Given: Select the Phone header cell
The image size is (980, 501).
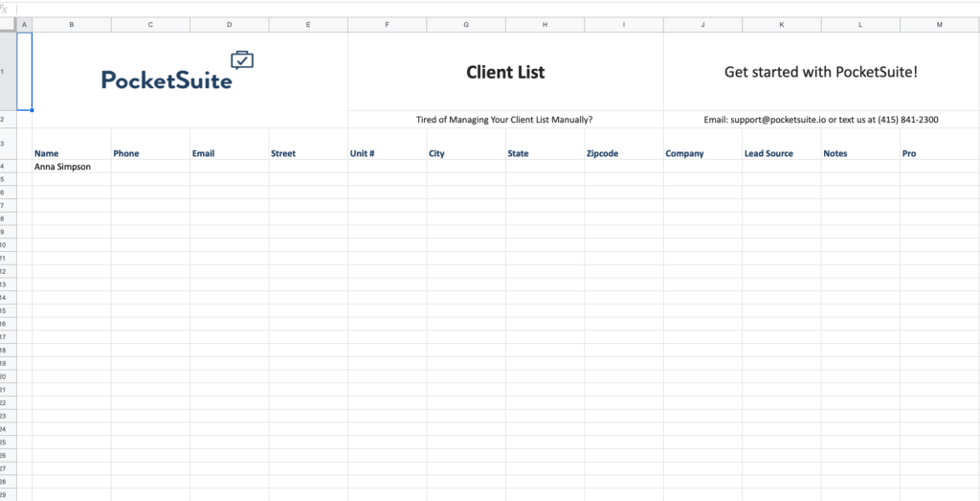Looking at the screenshot, I should click(x=150, y=144).
